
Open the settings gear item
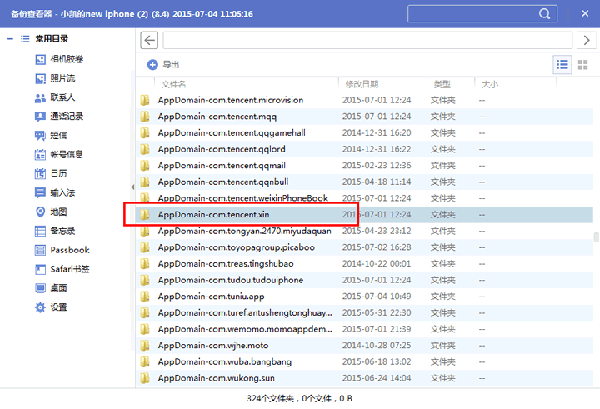click(x=51, y=307)
